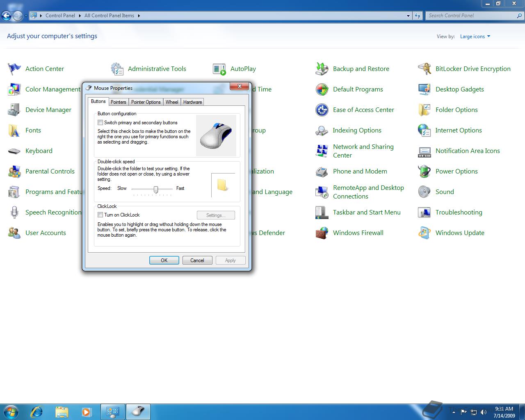Image resolution: width=525 pixels, height=420 pixels.
Task: Open the Folder Options icon
Action: click(425, 110)
